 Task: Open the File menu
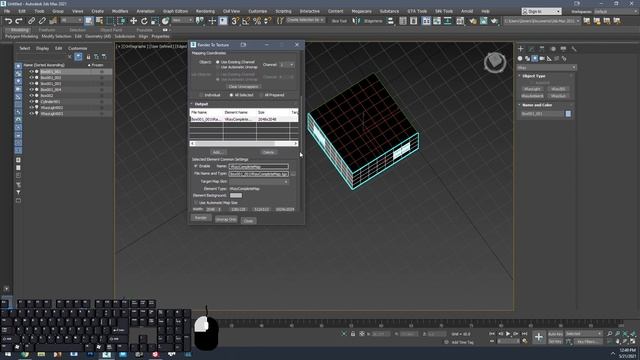pyautogui.click(x=7, y=11)
